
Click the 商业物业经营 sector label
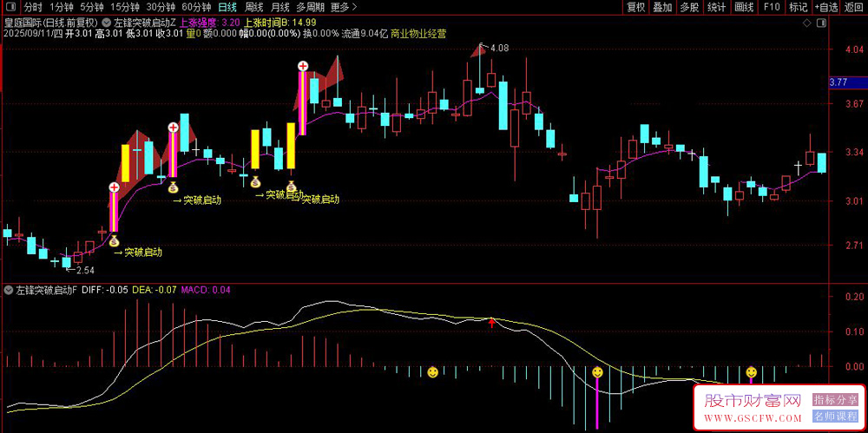click(418, 34)
